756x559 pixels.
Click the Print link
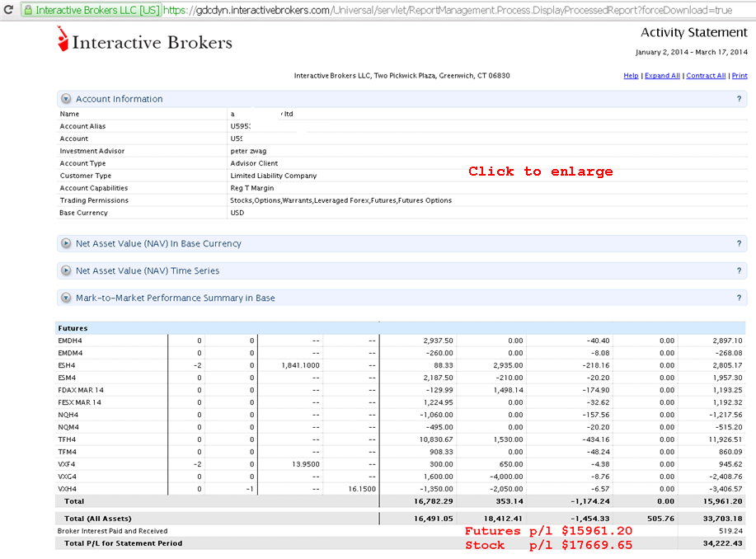coord(740,76)
